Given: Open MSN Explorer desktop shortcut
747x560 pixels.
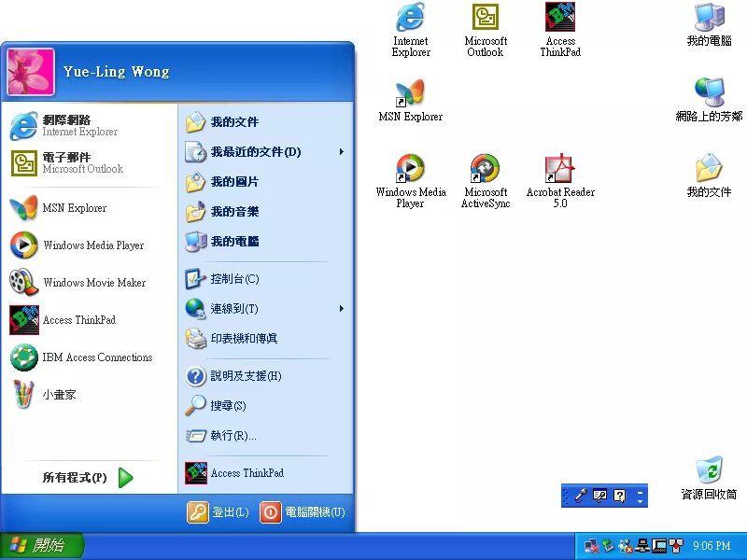Looking at the screenshot, I should [x=410, y=101].
